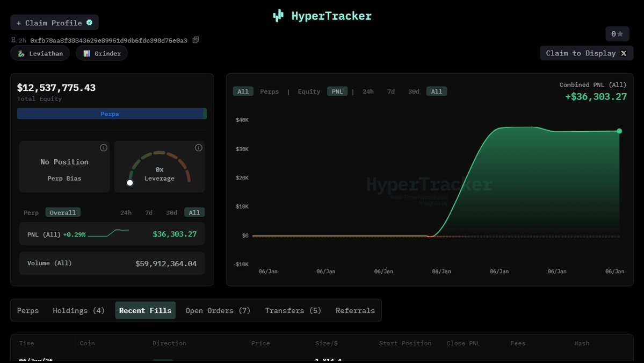Toggle the chart to Equity view
The image size is (644, 363).
(x=309, y=91)
